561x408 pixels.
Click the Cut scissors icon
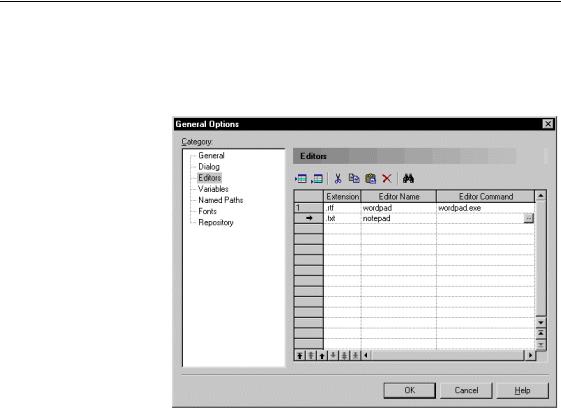point(338,179)
